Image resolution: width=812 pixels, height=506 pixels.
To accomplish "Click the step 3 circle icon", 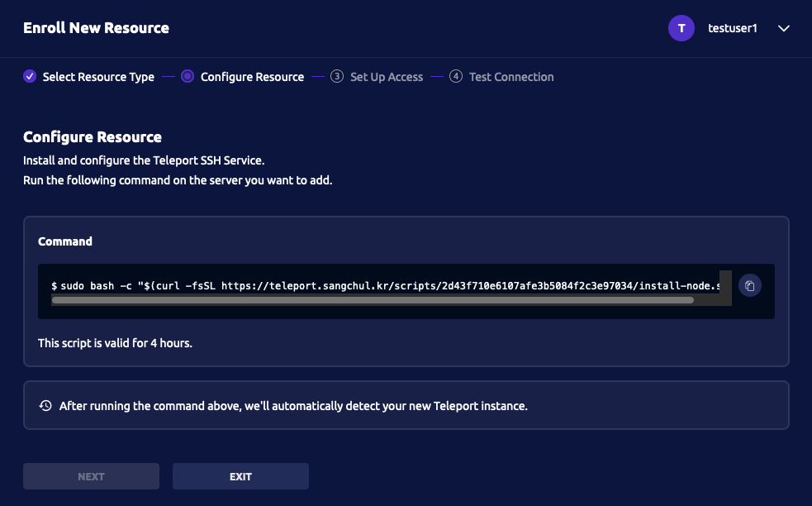I will point(336,76).
